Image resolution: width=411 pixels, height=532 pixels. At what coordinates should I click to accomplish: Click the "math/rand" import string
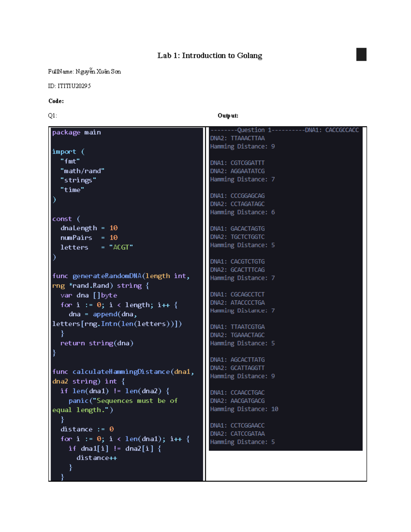pos(82,171)
